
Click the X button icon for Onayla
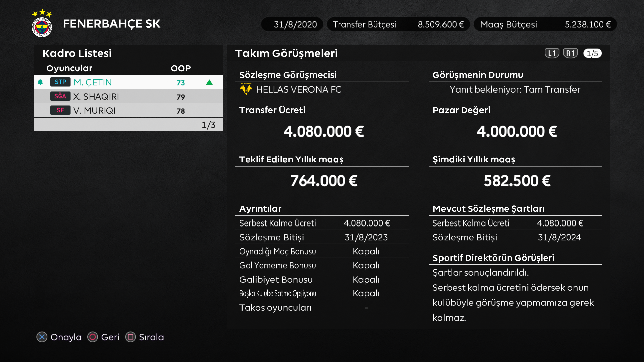point(42,337)
